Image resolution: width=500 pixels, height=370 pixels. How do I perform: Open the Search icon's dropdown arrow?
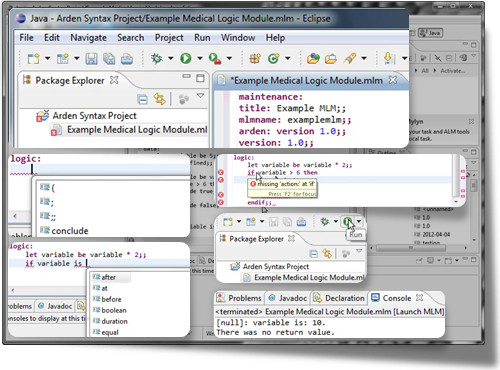point(364,59)
